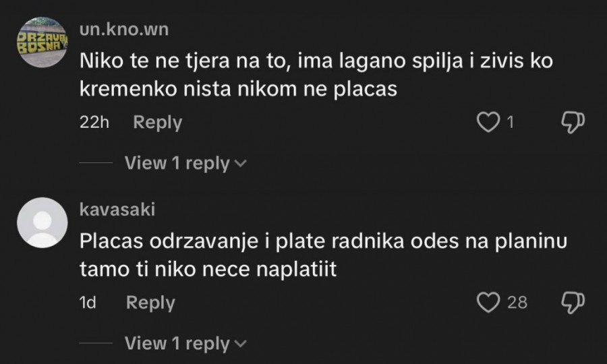Go to the kavasaki username profile
This screenshot has height=364, width=607.
click(x=117, y=210)
